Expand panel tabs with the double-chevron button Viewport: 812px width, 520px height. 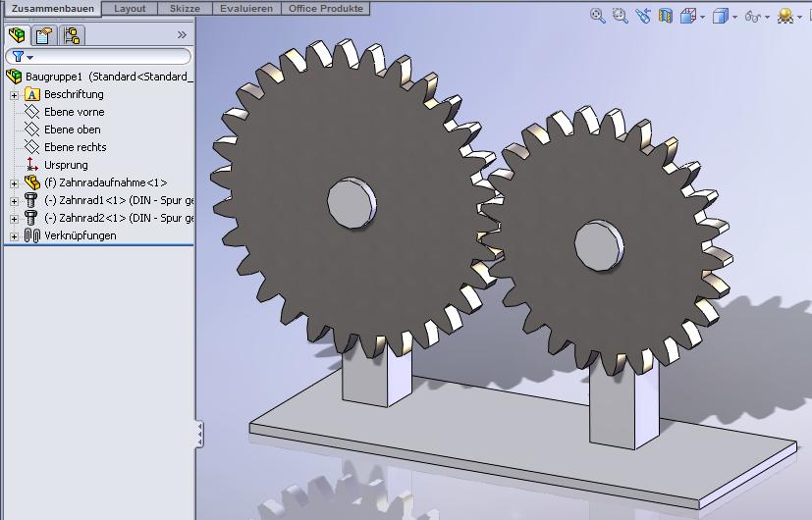pyautogui.click(x=182, y=35)
